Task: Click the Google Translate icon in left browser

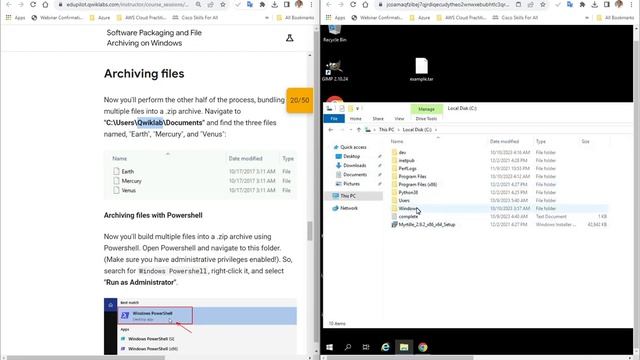Action: [x=250, y=4]
